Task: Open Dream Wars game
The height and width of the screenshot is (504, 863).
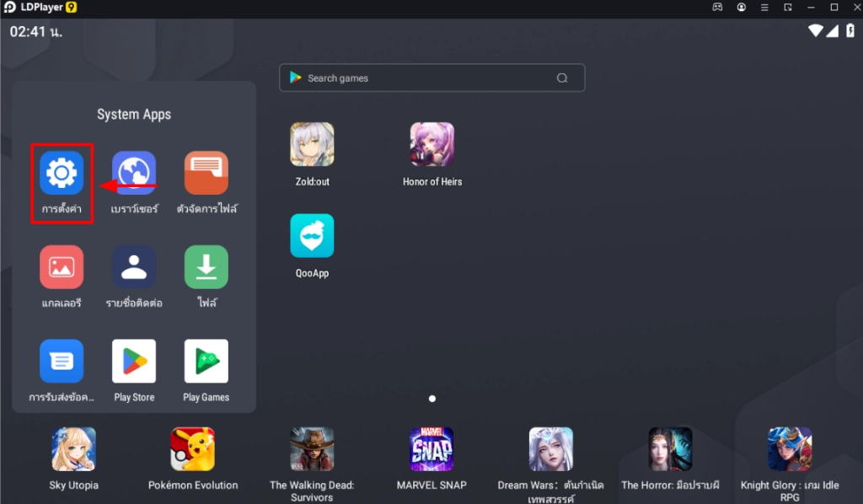Action: coord(551,449)
